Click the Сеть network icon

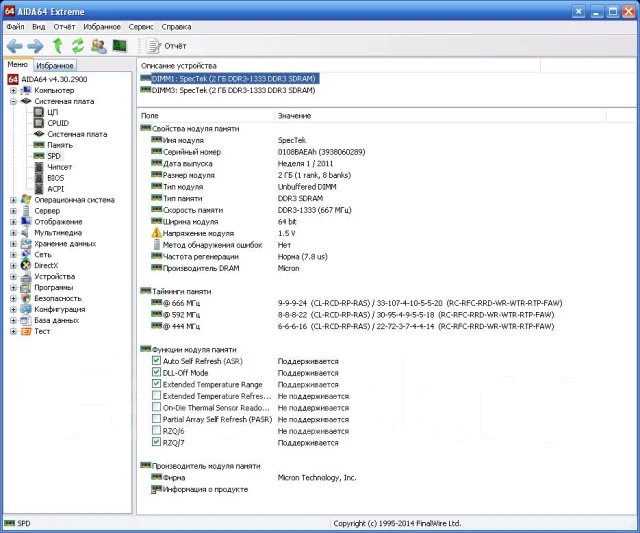(x=26, y=254)
